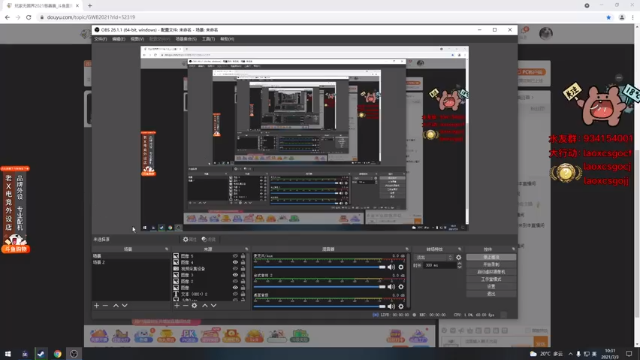The width and height of the screenshot is (640, 360).
Task: Open Chrome profile avatar icon
Action: [x=622, y=17]
